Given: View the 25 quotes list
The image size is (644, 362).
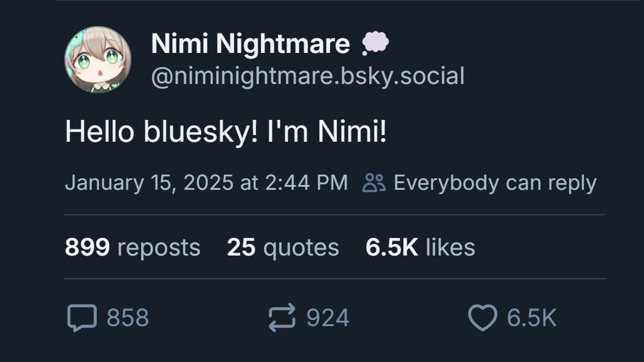Looking at the screenshot, I should (x=283, y=247).
